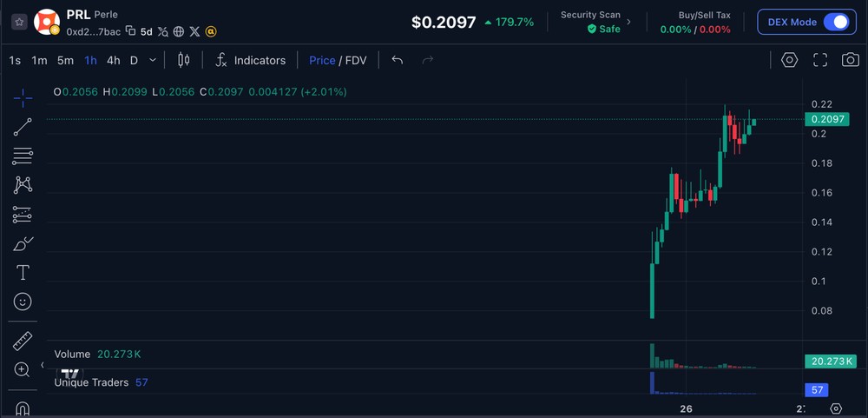Click the 20.273K volume axis label
868x418 pixels.
point(831,362)
